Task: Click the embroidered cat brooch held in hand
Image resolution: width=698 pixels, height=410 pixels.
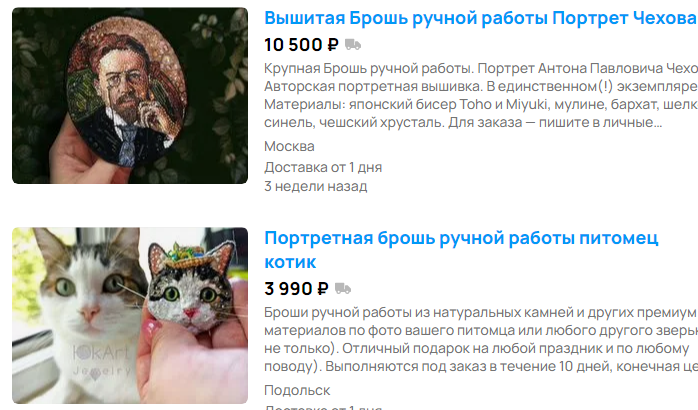Action: pos(192,287)
